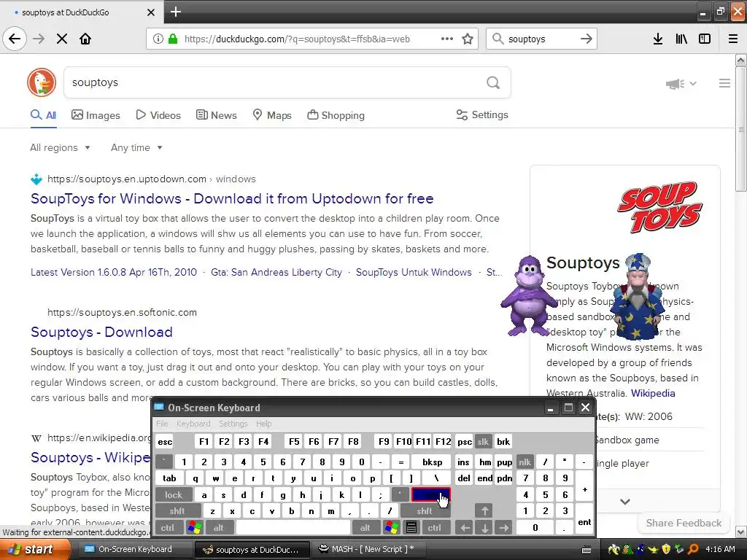Image resolution: width=747 pixels, height=560 pixels.
Task: Toggle the slk scroll lock key
Action: [483, 441]
